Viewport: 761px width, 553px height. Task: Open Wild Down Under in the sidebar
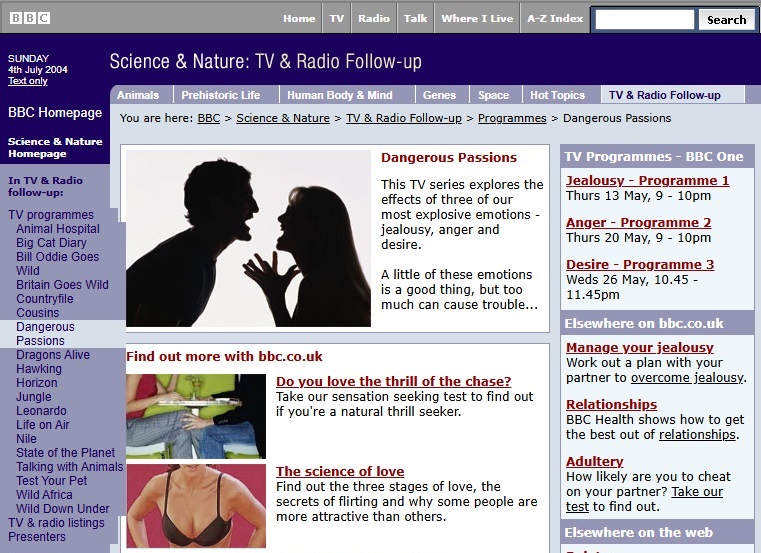click(63, 509)
